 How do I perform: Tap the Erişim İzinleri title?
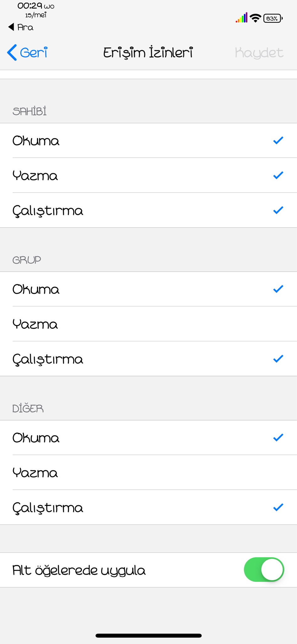[x=148, y=53]
